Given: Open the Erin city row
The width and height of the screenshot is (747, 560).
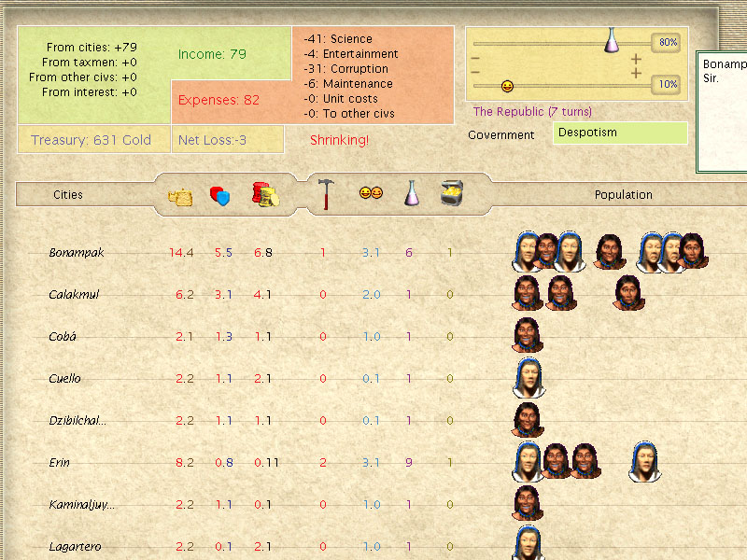Looking at the screenshot, I should [x=60, y=463].
